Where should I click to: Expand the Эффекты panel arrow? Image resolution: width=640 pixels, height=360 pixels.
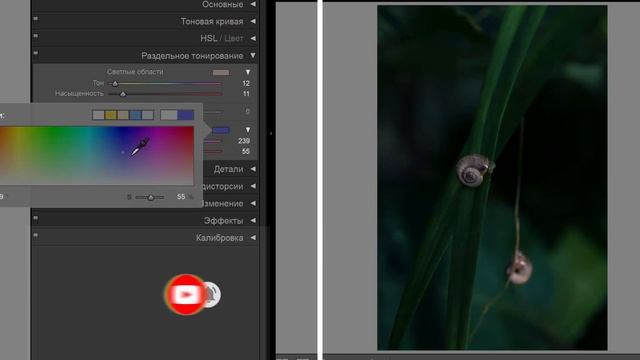pyautogui.click(x=253, y=220)
